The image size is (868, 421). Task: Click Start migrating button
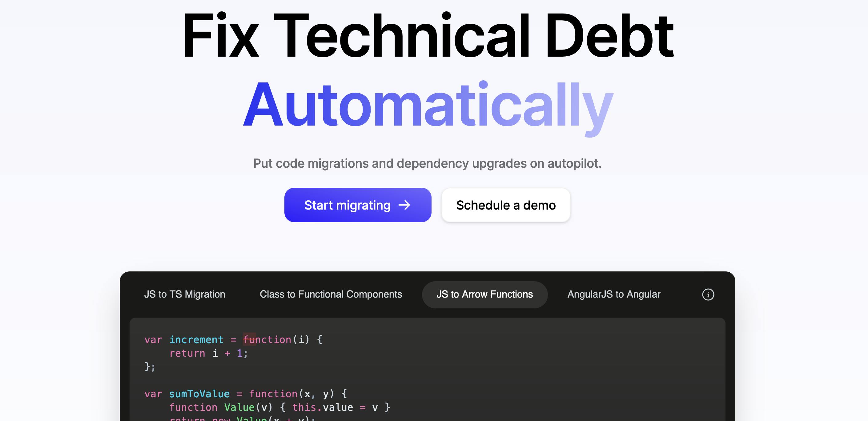358,205
